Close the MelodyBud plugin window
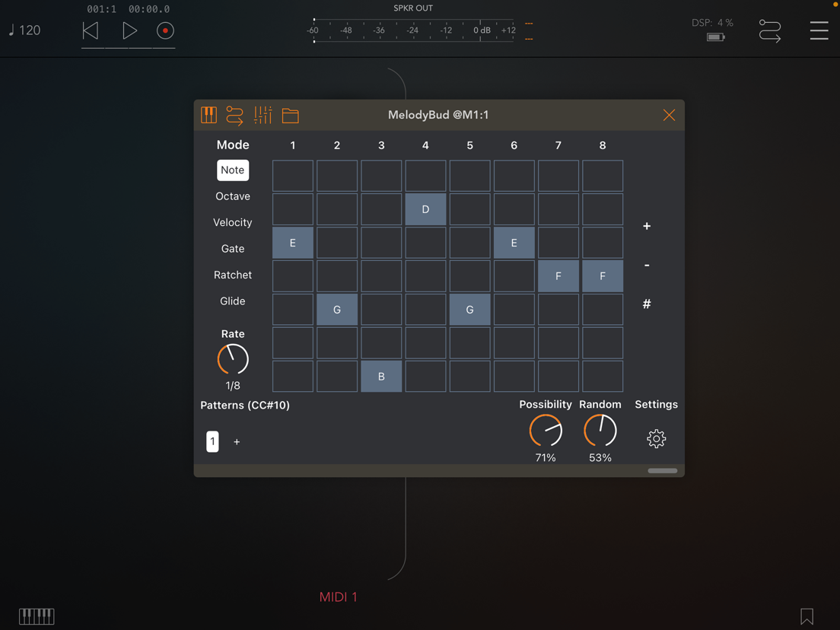Viewport: 840px width, 630px height. click(669, 115)
